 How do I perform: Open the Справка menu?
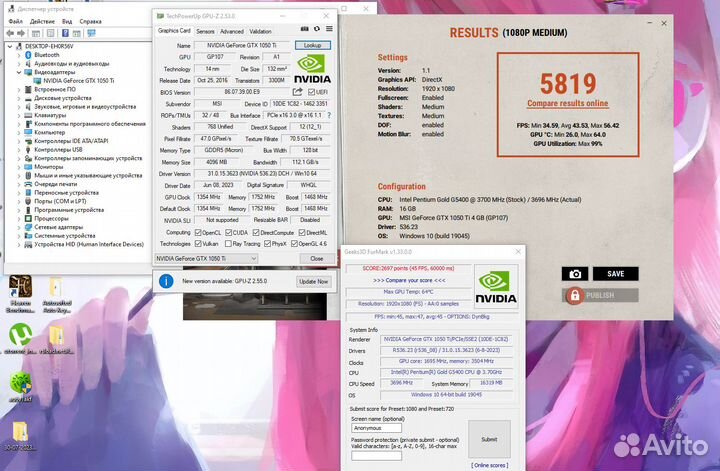tap(90, 21)
